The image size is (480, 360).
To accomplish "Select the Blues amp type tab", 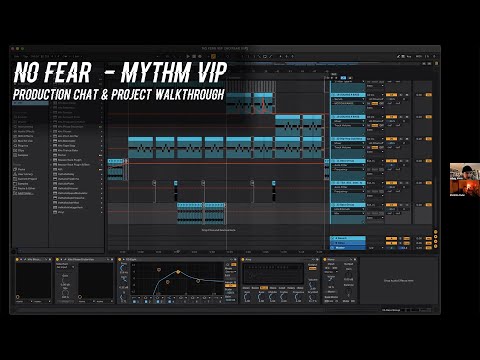I will (x=264, y=288).
